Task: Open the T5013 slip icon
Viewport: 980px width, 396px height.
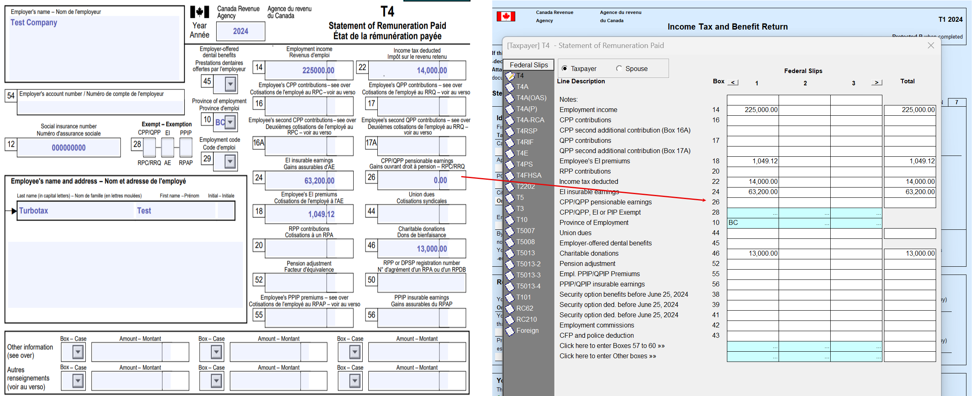Action: 510,253
